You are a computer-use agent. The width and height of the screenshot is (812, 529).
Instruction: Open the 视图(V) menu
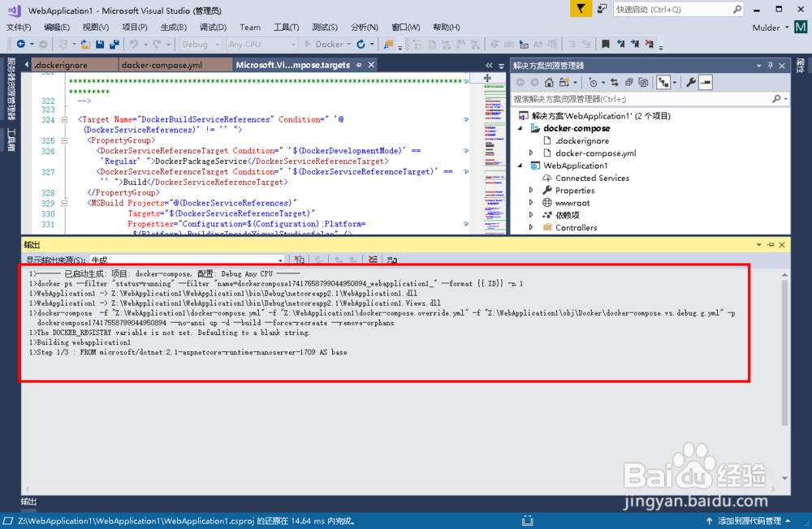click(96, 28)
